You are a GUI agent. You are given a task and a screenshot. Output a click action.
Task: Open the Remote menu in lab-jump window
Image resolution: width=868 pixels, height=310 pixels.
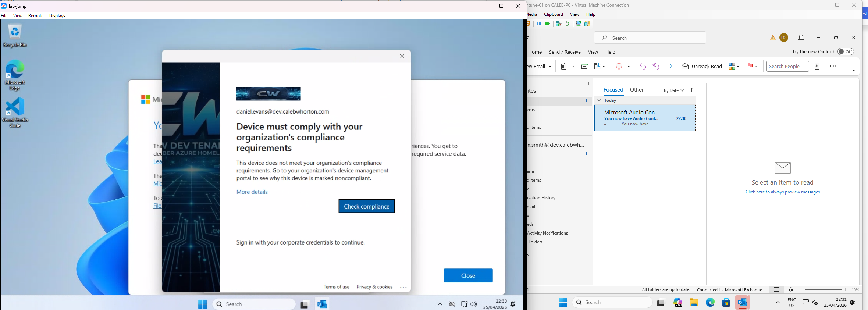coord(36,16)
